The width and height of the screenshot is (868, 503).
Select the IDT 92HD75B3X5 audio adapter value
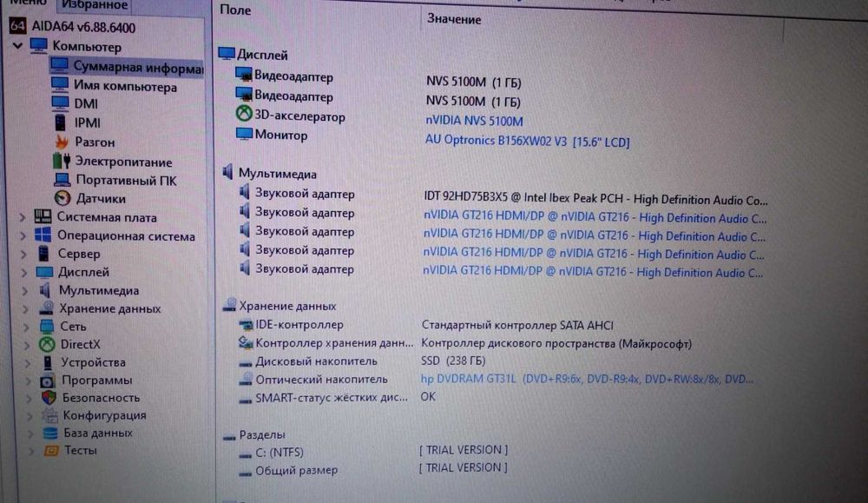(x=595, y=198)
